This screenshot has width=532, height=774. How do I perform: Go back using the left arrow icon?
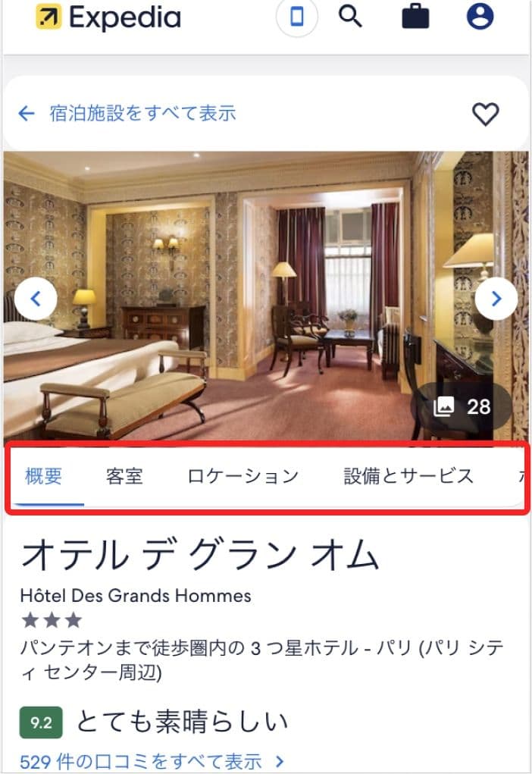(27, 114)
